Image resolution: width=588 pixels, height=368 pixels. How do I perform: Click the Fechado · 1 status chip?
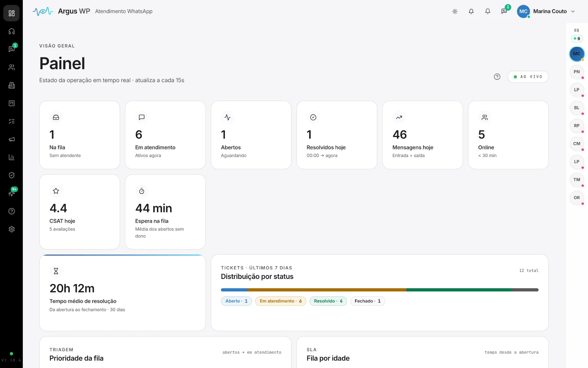coord(367,301)
